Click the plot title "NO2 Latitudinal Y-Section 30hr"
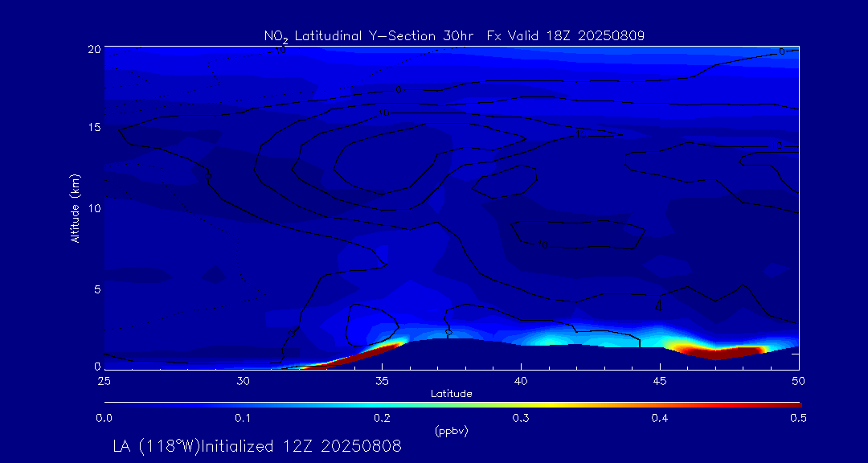Screen dimensions: 868x463 click(x=371, y=36)
